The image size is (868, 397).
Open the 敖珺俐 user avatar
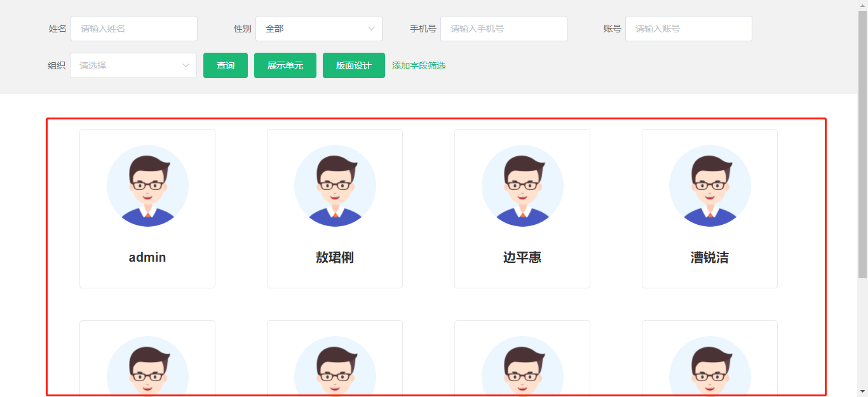point(335,186)
